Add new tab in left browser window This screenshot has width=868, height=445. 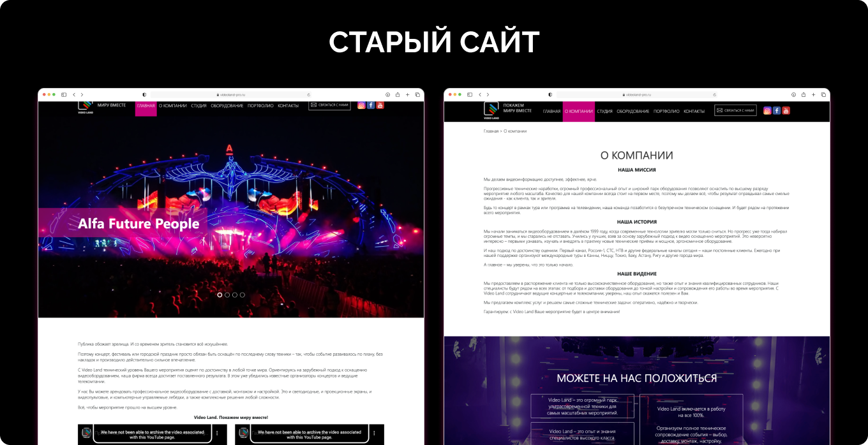click(x=408, y=94)
